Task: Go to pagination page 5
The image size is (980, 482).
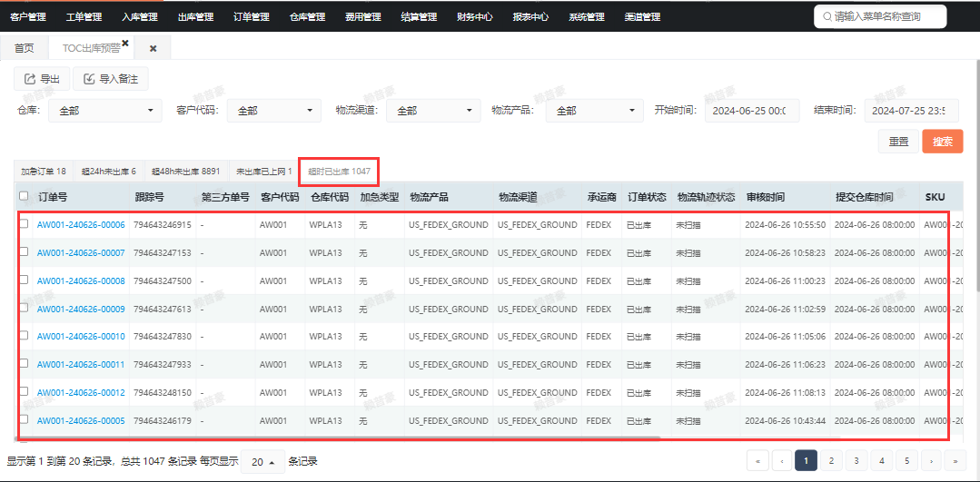Action: click(x=906, y=461)
